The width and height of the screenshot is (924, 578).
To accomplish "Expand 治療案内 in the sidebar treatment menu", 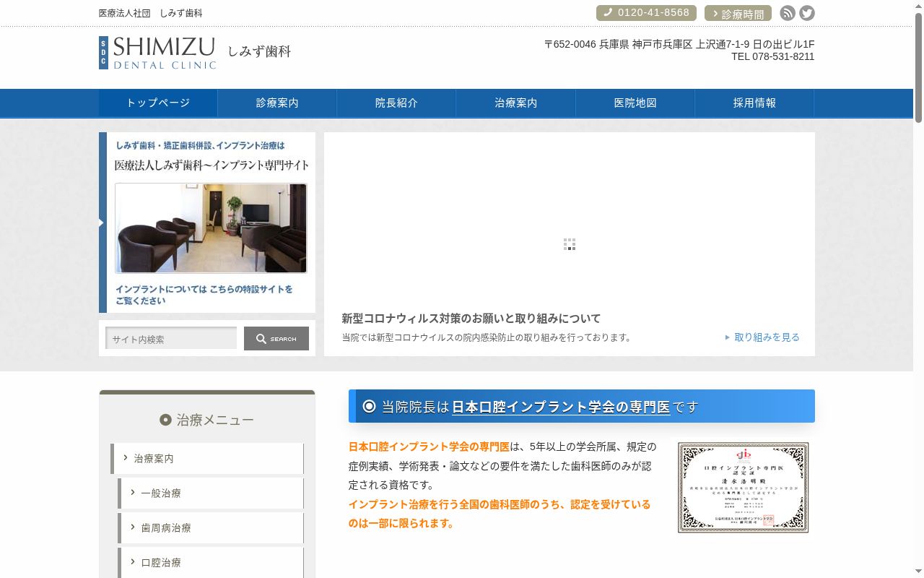I will [x=207, y=459].
